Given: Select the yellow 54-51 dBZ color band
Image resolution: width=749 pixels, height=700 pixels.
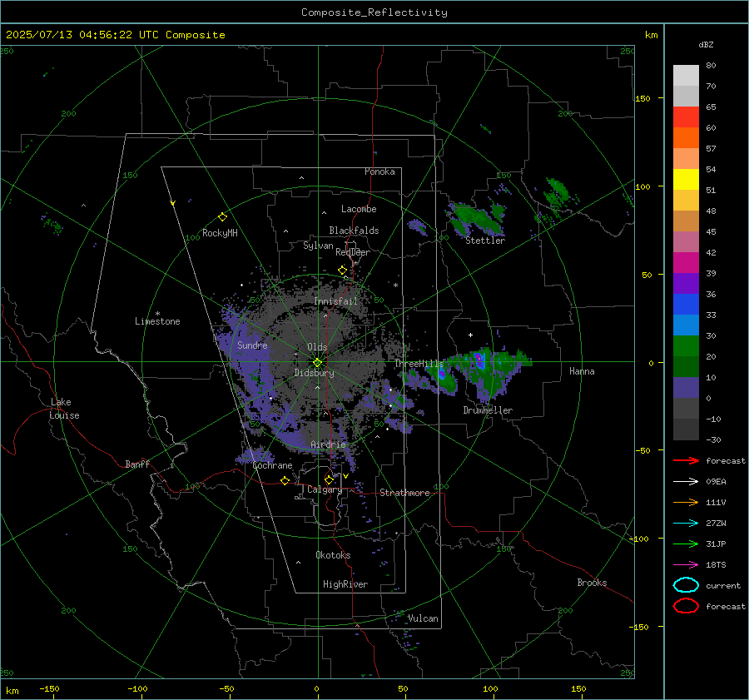Looking at the screenshot, I should point(686,180).
